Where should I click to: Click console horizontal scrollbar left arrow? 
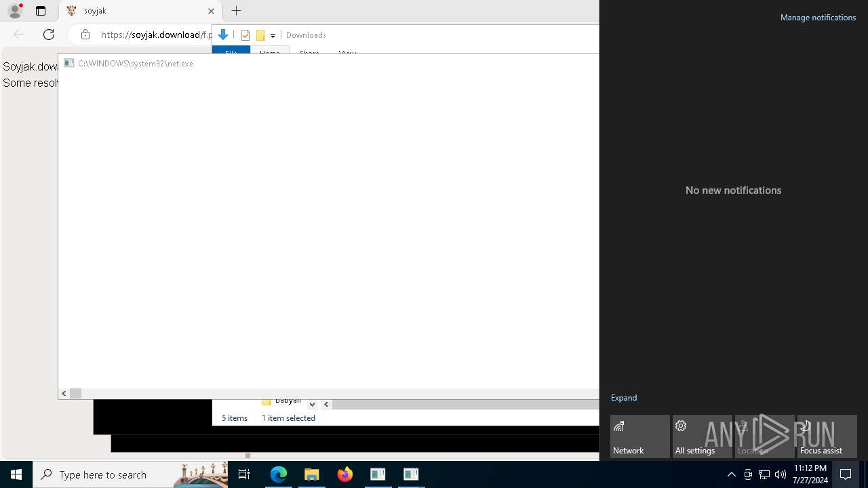[64, 393]
